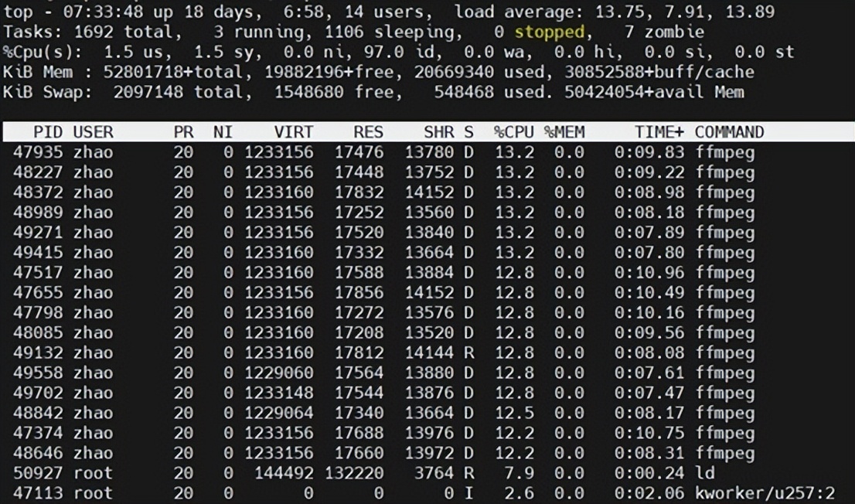Select PID 49702 process entry
855x504 pixels.
point(38,393)
